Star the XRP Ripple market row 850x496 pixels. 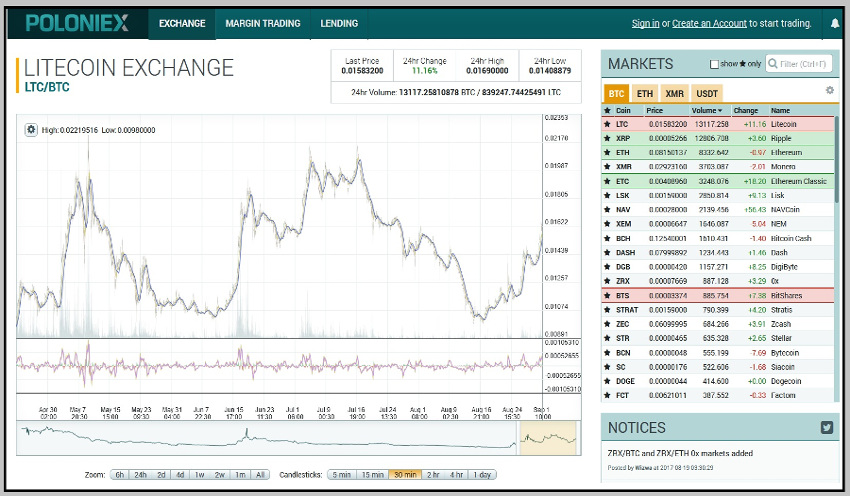[x=607, y=138]
